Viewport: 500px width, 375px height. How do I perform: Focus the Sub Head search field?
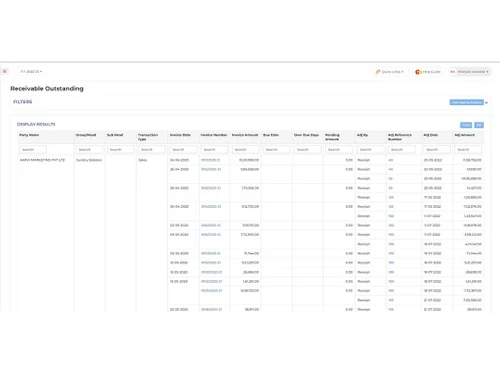pos(121,150)
